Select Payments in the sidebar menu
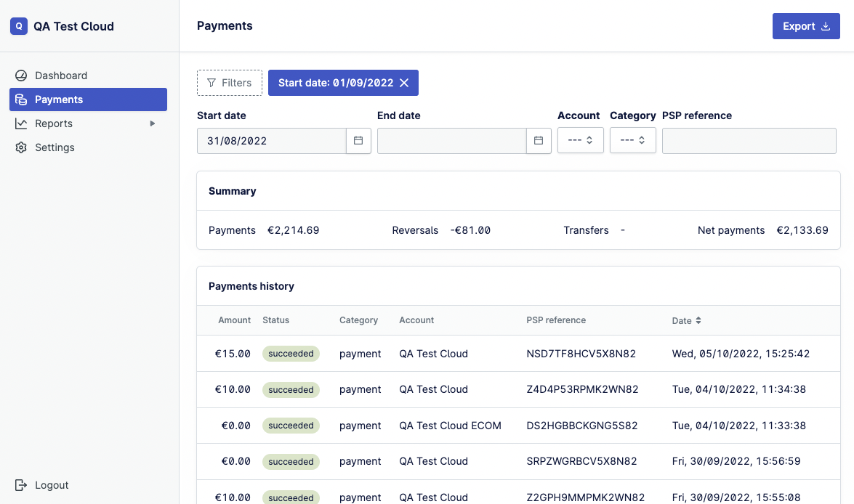Image resolution: width=854 pixels, height=504 pixels. [88, 99]
